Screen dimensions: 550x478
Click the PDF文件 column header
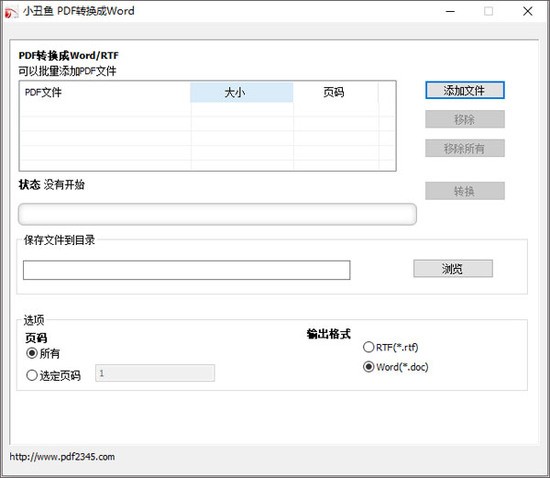(106, 93)
